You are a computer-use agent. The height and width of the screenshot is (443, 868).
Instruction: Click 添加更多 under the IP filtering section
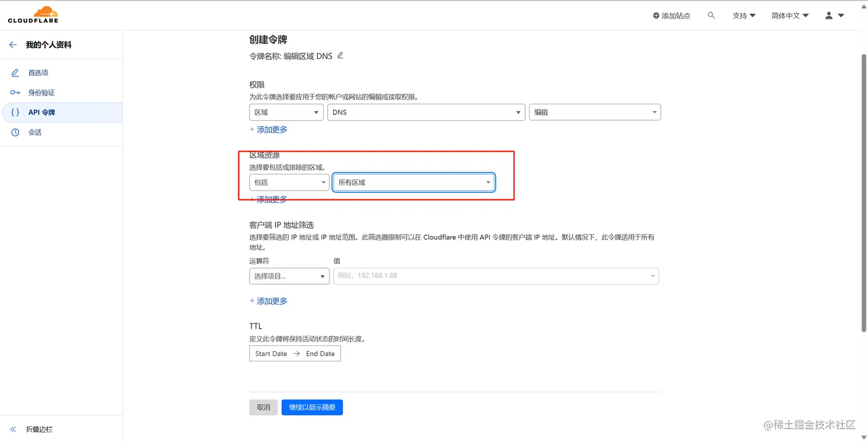point(269,301)
